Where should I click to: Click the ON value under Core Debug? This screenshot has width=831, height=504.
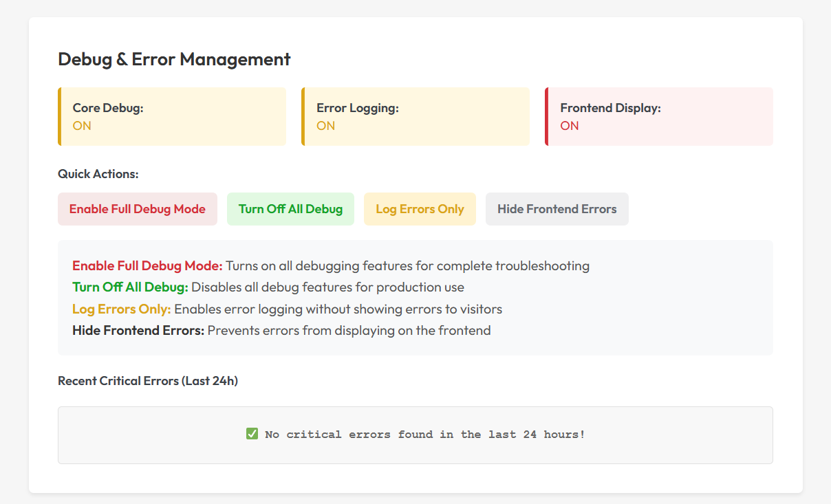(82, 126)
